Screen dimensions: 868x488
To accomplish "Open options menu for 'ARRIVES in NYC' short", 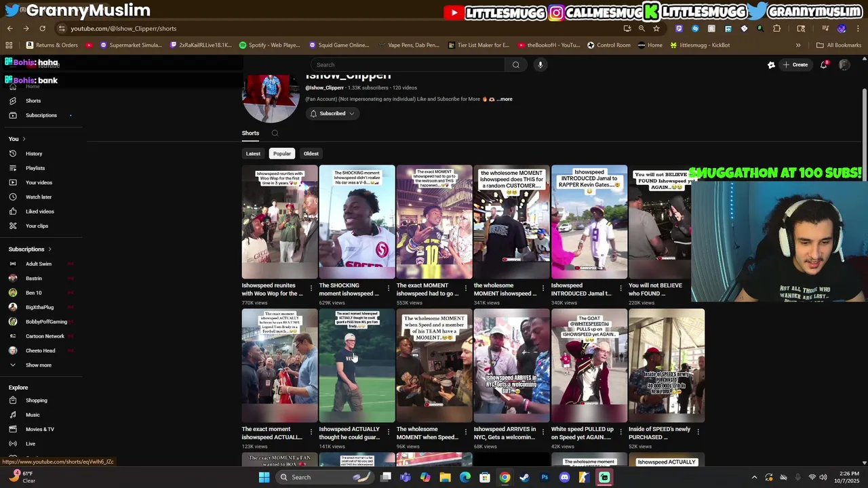I will pos(543,432).
